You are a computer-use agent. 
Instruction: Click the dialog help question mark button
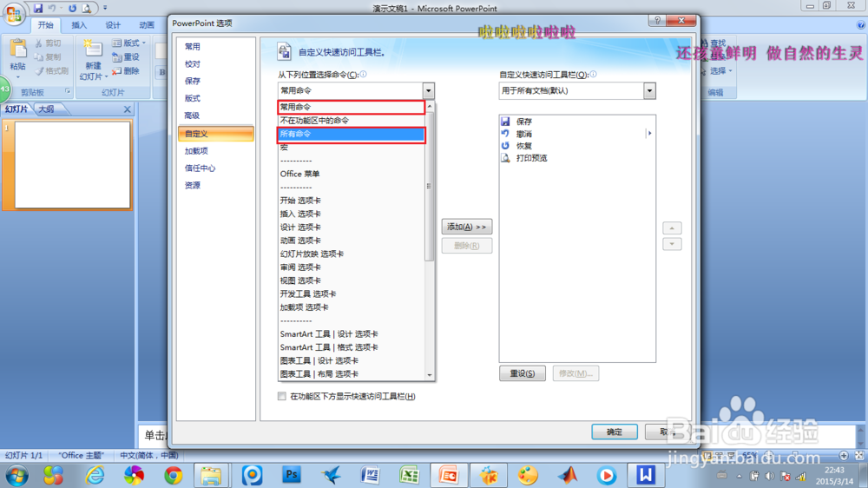657,21
